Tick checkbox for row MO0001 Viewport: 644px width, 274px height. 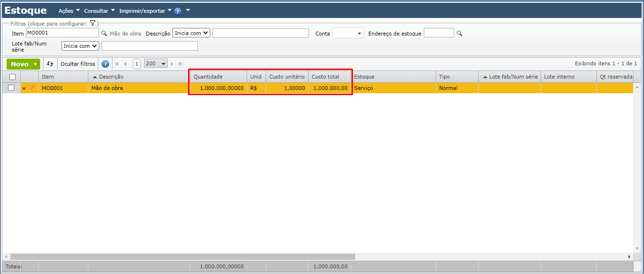tap(11, 88)
